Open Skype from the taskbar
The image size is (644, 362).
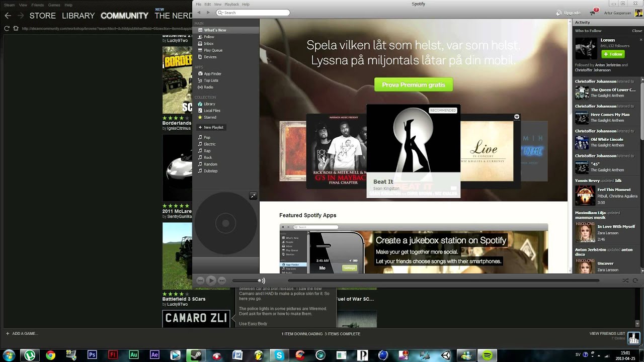pyautogui.click(x=279, y=355)
